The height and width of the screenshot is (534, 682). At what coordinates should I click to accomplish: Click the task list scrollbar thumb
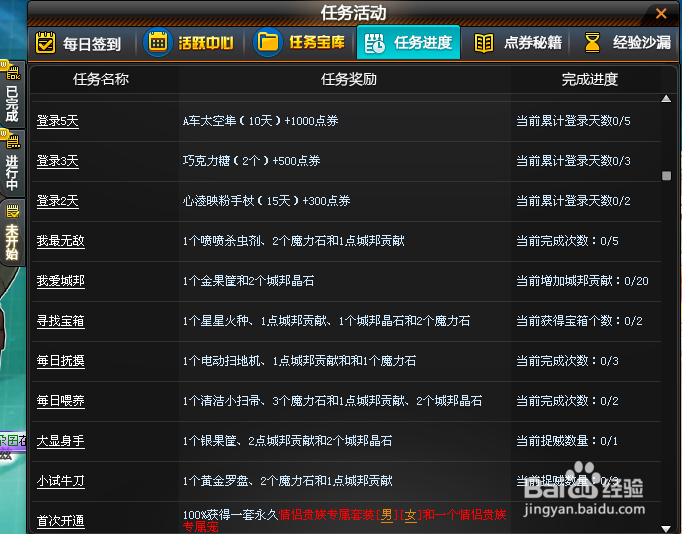tap(666, 176)
